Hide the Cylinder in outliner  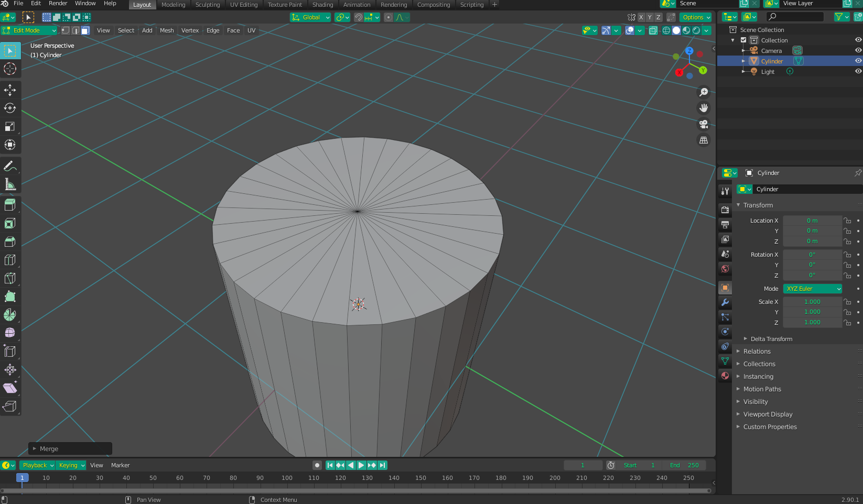pyautogui.click(x=858, y=61)
